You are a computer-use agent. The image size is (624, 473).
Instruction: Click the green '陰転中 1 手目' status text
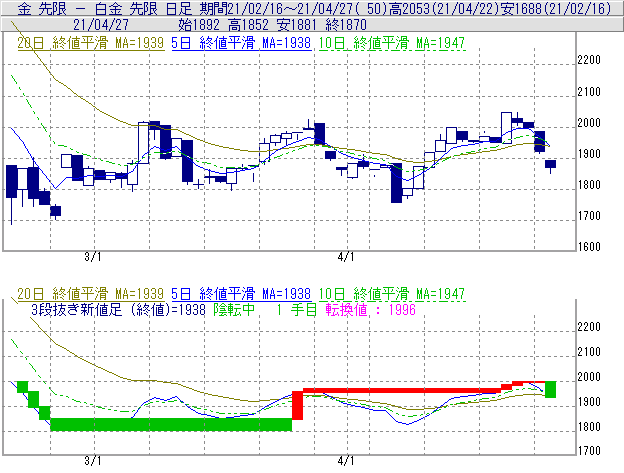(x=265, y=309)
